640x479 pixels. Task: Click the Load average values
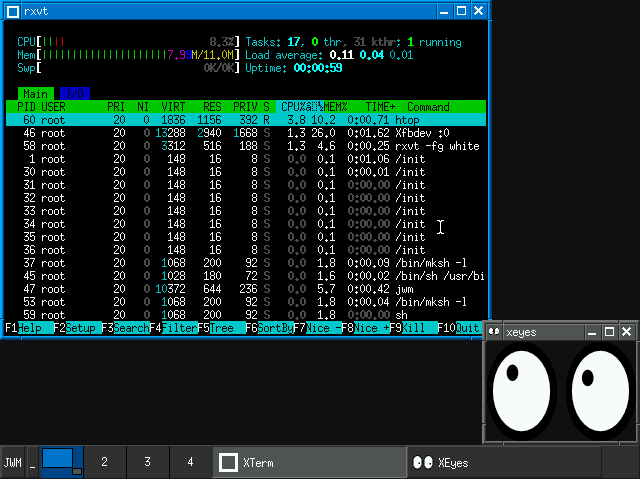click(x=371, y=55)
